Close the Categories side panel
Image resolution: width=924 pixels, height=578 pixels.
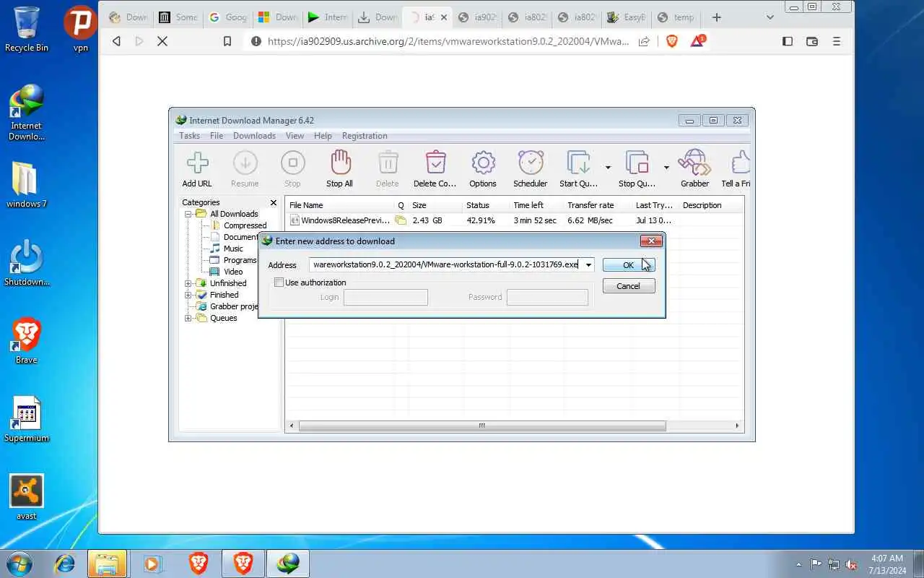pos(273,203)
